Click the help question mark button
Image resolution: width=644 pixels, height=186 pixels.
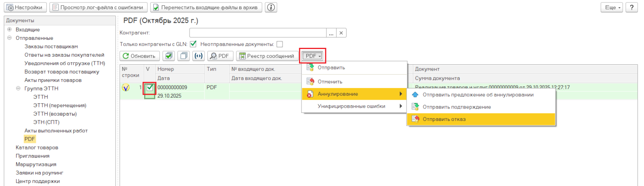pos(632,7)
